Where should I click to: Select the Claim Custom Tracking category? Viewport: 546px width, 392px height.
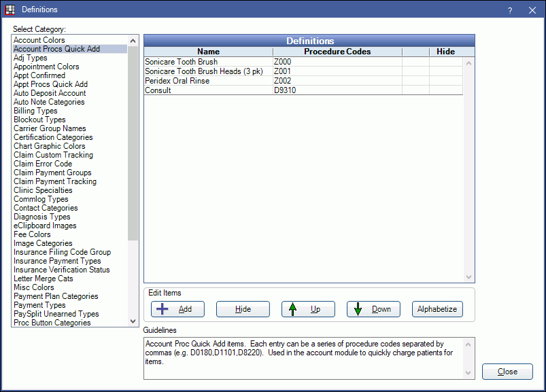tap(69, 155)
